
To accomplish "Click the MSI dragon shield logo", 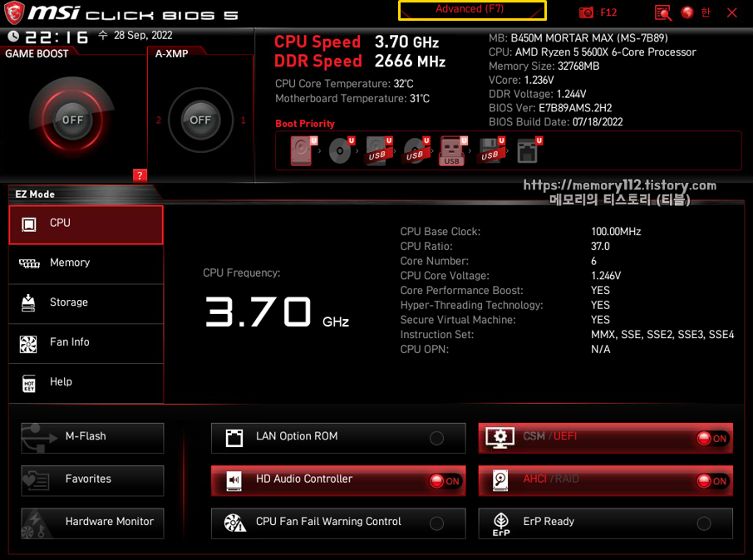I will 14,13.
